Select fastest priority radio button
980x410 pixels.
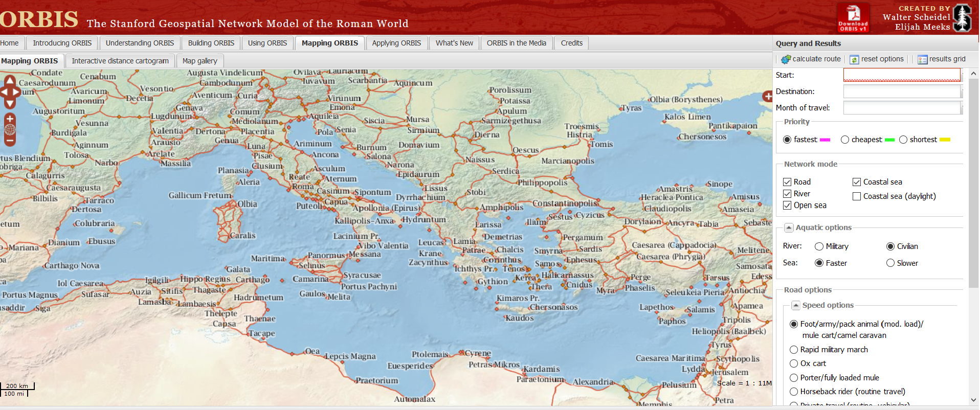click(x=787, y=140)
